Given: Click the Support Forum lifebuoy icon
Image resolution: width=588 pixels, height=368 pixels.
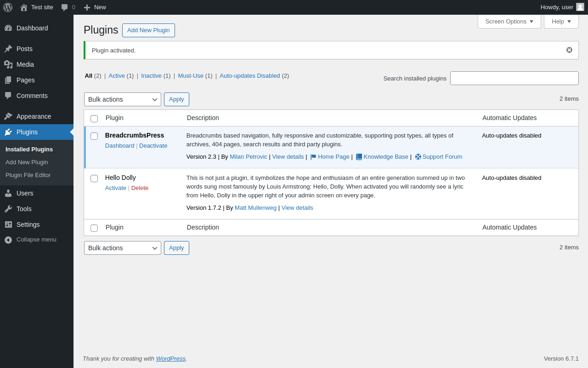Looking at the screenshot, I should tap(418, 157).
